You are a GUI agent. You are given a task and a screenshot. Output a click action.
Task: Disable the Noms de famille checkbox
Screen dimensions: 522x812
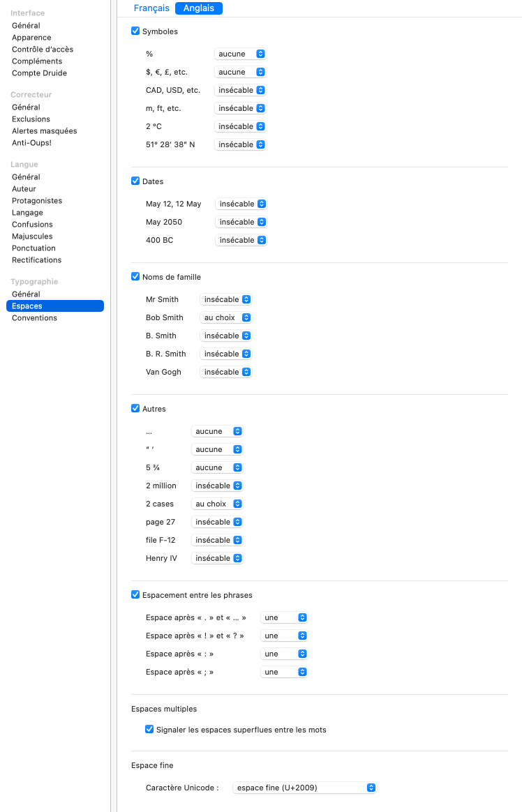point(135,277)
